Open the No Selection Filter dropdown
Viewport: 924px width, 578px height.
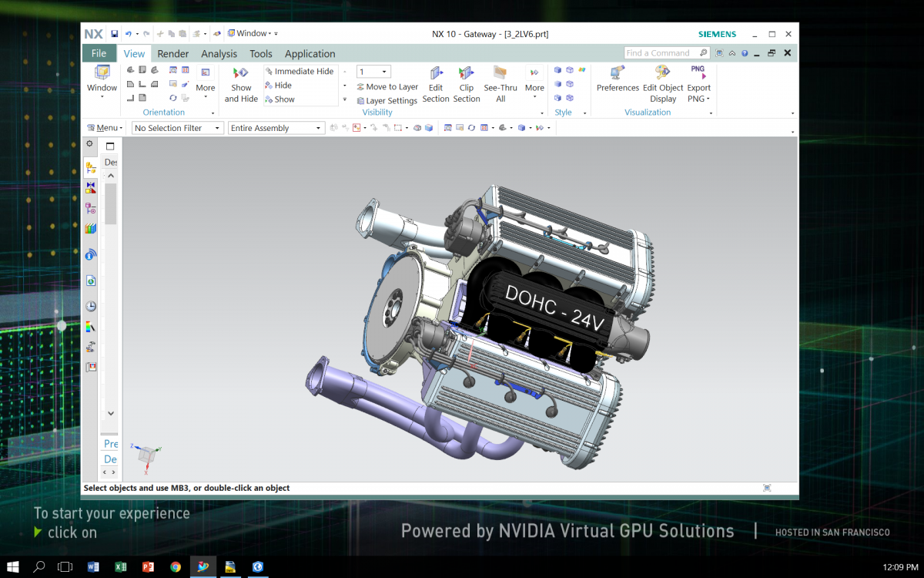pos(178,128)
